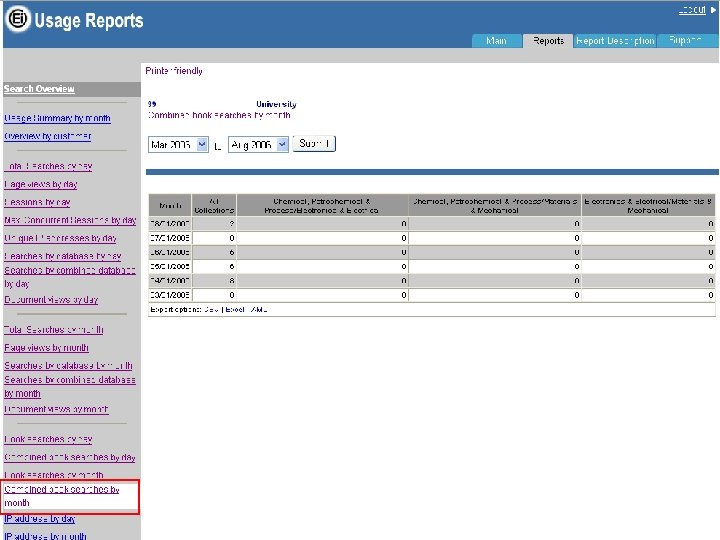Select the 06/01/2006 date cell
Image resolution: width=720 pixels, height=540 pixels.
point(170,252)
